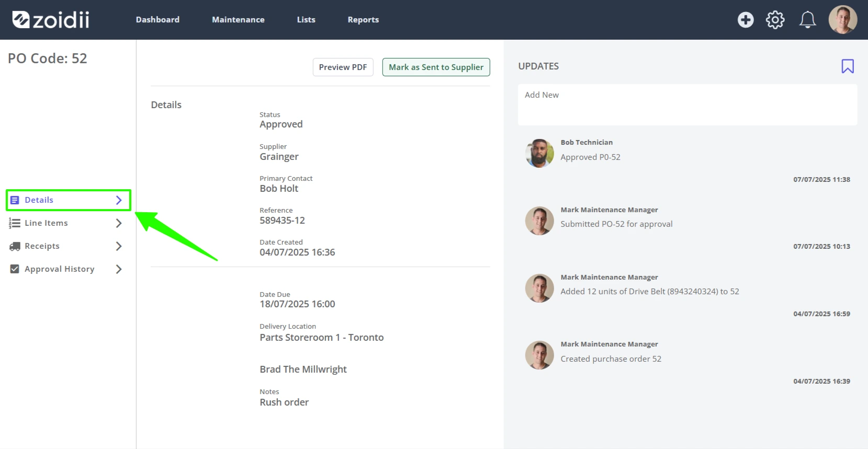The image size is (868, 449).
Task: Click the Updates bookmark icon
Action: (848, 66)
